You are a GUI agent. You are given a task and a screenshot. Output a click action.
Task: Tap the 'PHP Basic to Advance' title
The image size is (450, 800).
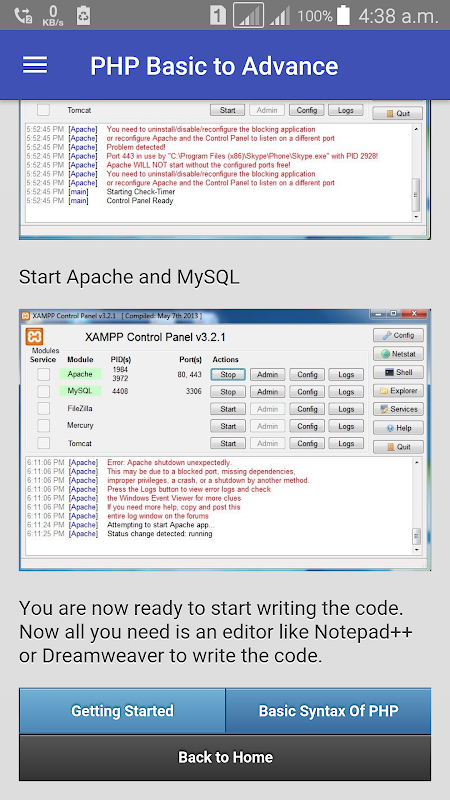[214, 66]
